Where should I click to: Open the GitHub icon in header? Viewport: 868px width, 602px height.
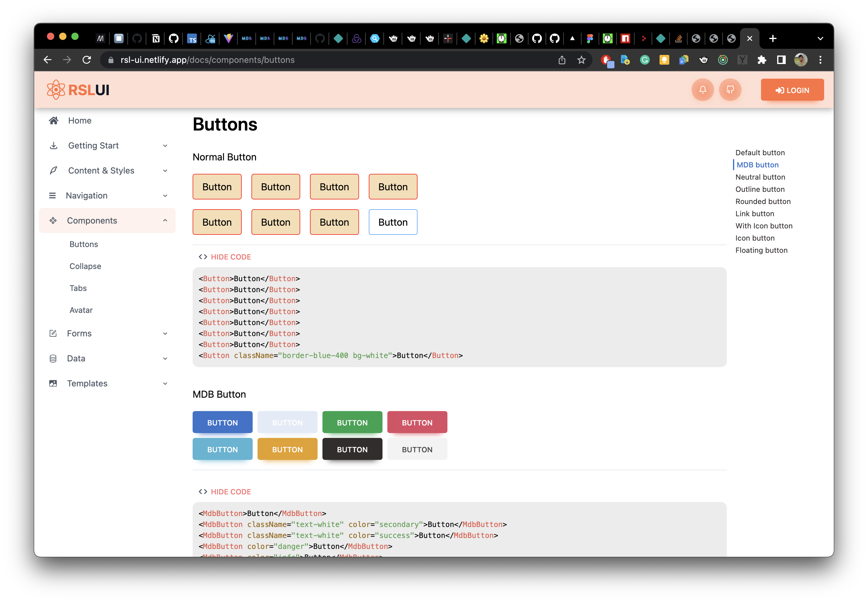point(730,90)
